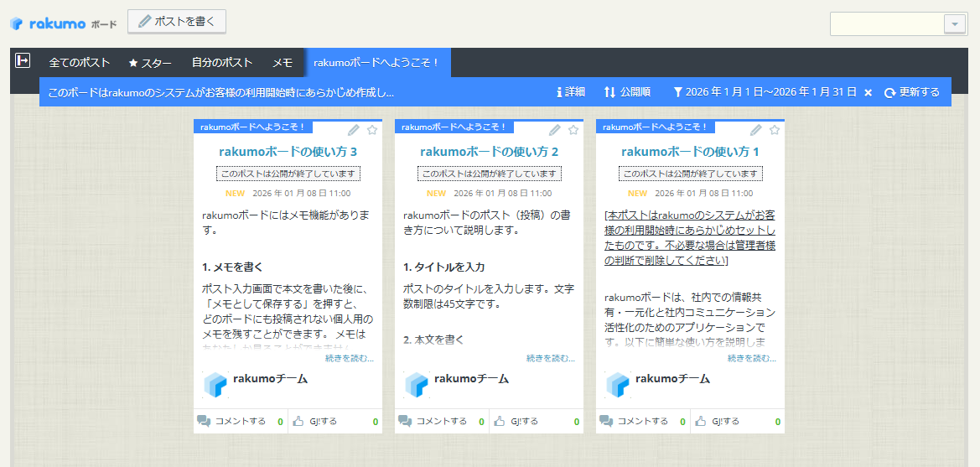Click the board label on the 使い方 1 card
The image size is (980, 467).
coord(656,127)
